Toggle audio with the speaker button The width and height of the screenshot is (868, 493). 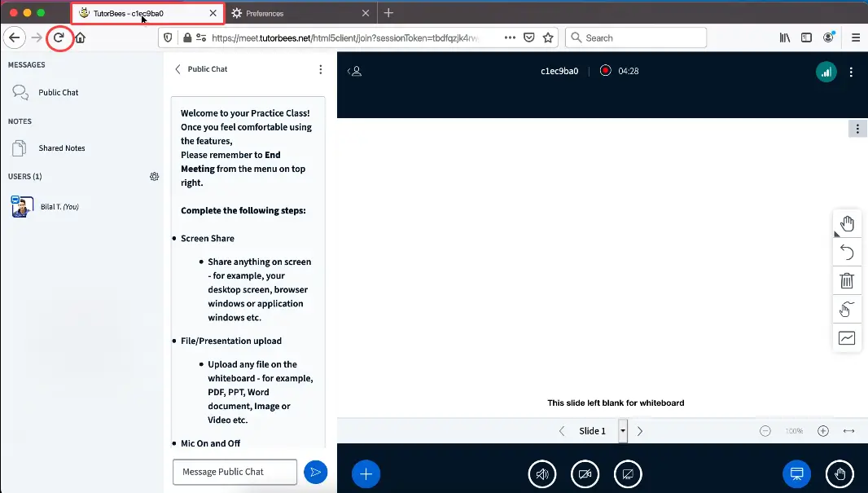click(x=542, y=473)
